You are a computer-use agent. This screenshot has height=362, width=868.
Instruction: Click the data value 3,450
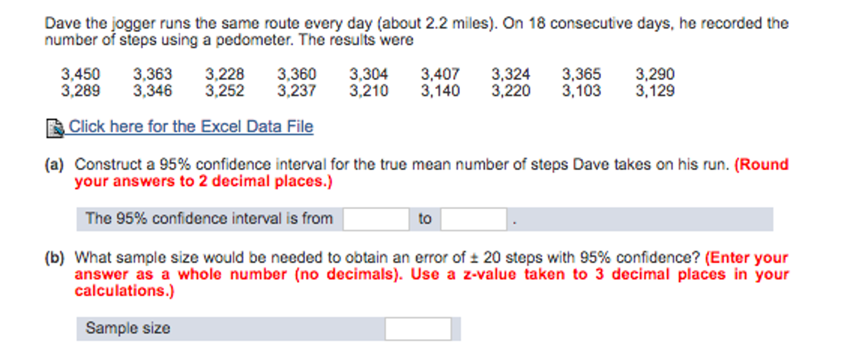(81, 74)
